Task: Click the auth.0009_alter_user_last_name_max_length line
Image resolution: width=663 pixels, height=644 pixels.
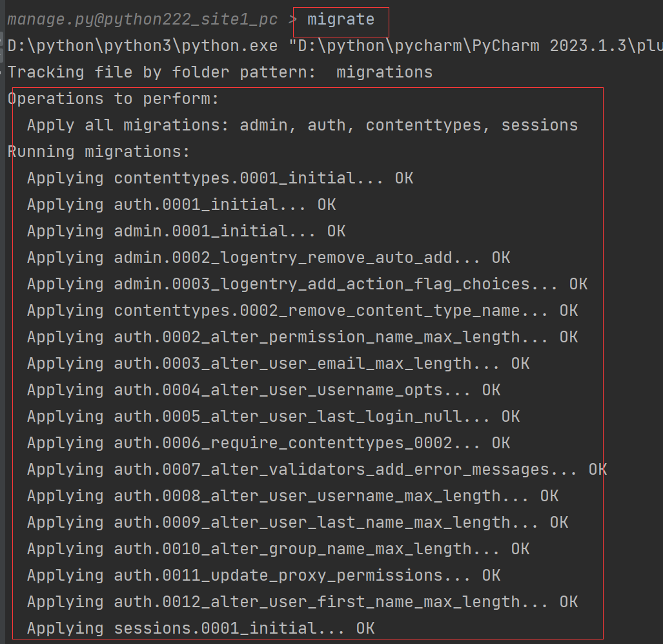Action: 297,523
